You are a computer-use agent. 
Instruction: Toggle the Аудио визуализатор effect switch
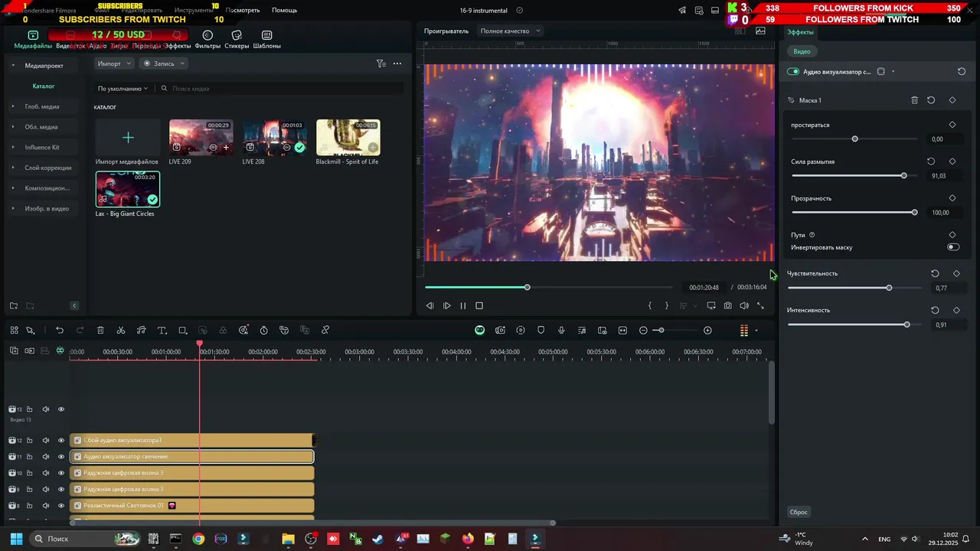pyautogui.click(x=793, y=72)
